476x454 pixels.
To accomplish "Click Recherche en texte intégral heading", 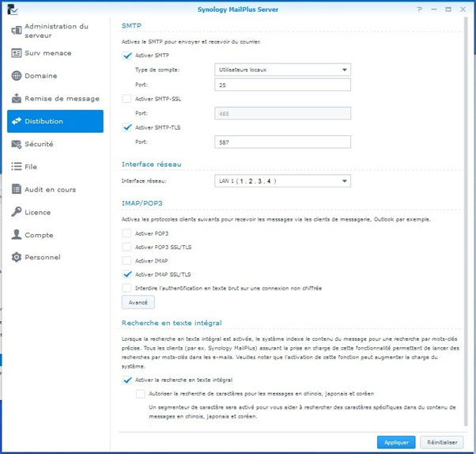I will tap(172, 323).
